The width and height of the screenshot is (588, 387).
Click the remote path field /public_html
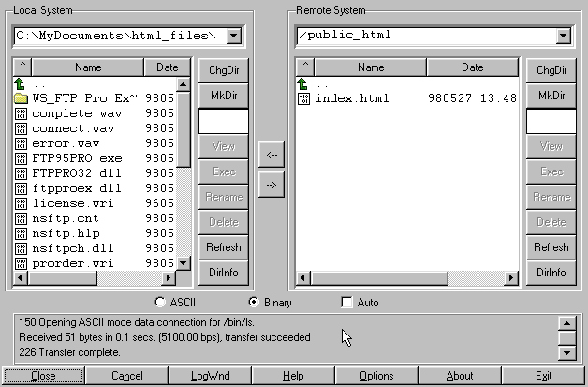pos(426,36)
